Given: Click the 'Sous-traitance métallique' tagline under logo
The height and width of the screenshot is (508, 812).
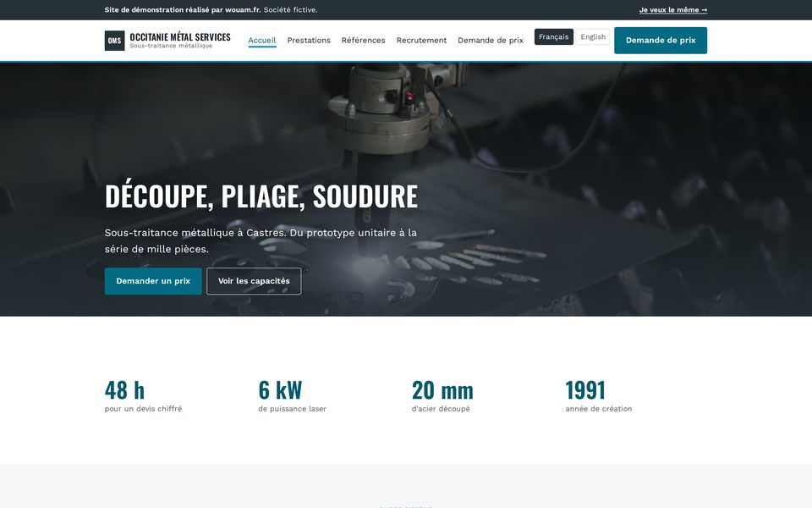Looking at the screenshot, I should [x=171, y=46].
